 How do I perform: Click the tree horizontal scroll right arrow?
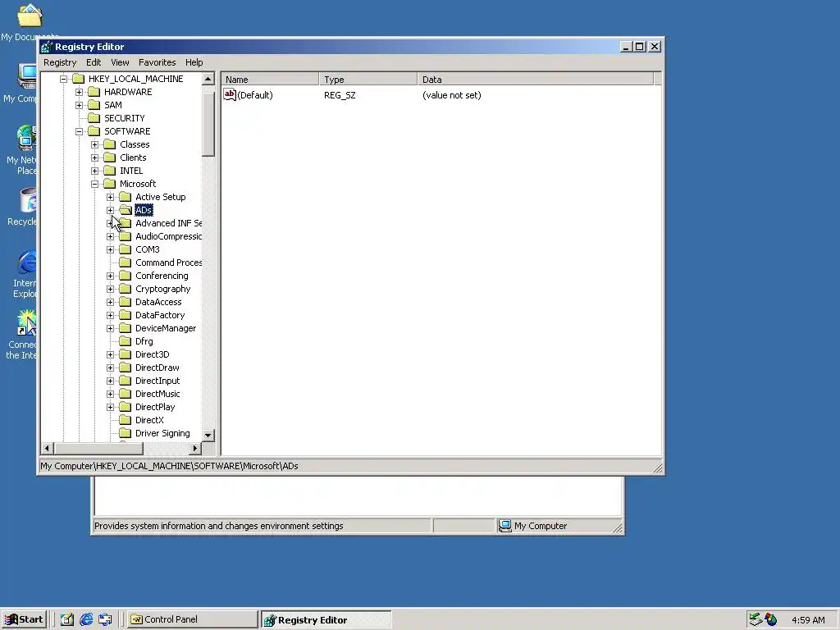[195, 448]
